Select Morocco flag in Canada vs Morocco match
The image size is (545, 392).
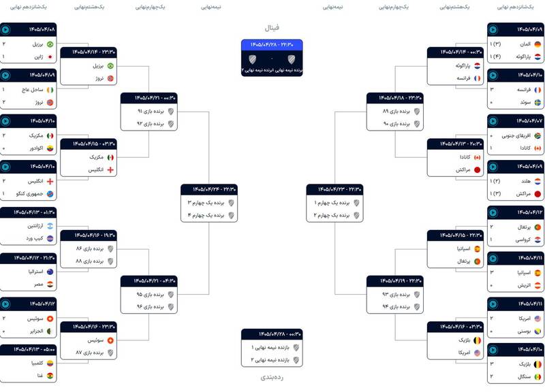point(478,169)
